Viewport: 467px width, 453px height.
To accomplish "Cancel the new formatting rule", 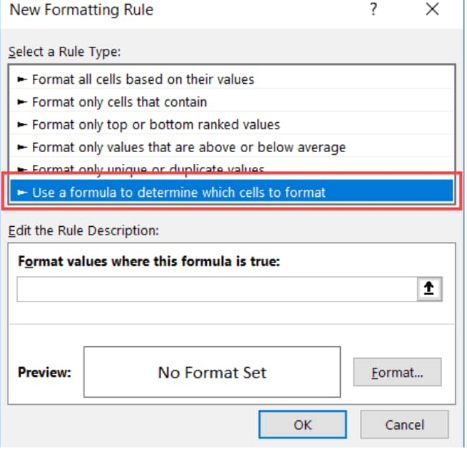I will pos(404,425).
